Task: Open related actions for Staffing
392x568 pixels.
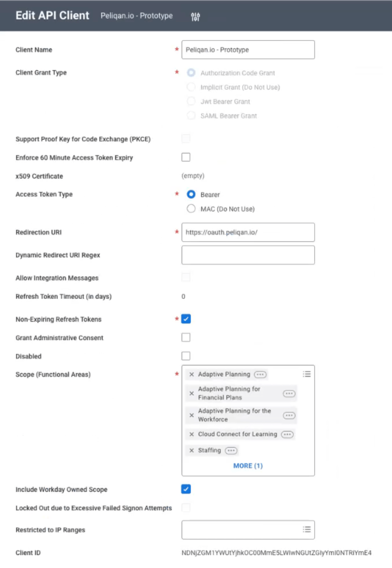Action: (x=231, y=450)
